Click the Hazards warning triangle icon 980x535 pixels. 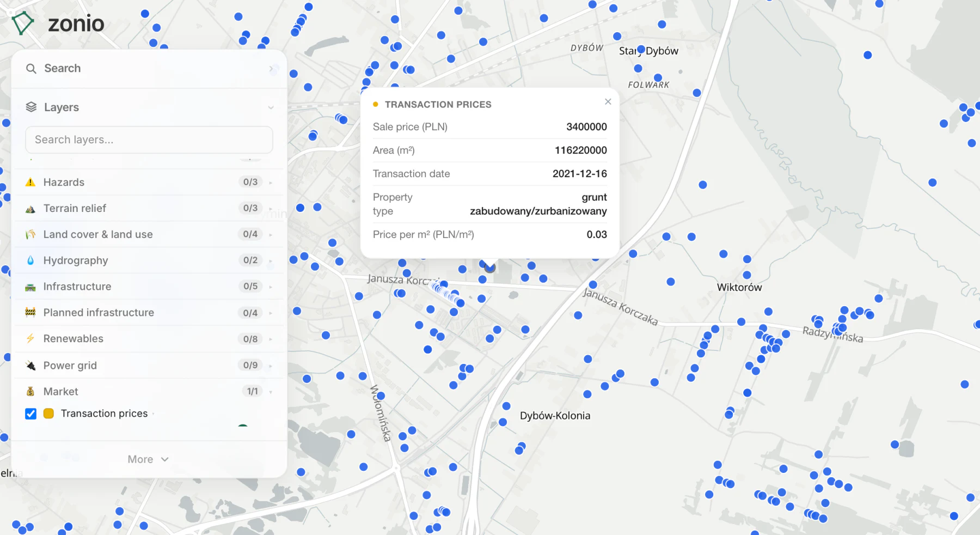point(30,182)
